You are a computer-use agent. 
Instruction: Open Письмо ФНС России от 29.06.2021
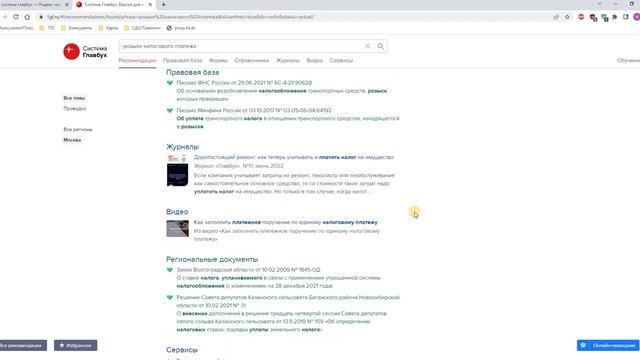click(x=244, y=83)
